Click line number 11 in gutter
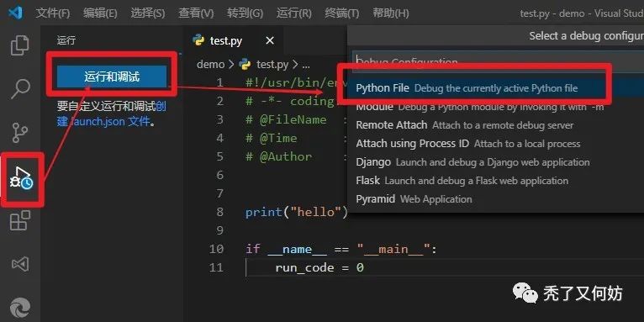The height and width of the screenshot is (322, 644). click(x=216, y=267)
